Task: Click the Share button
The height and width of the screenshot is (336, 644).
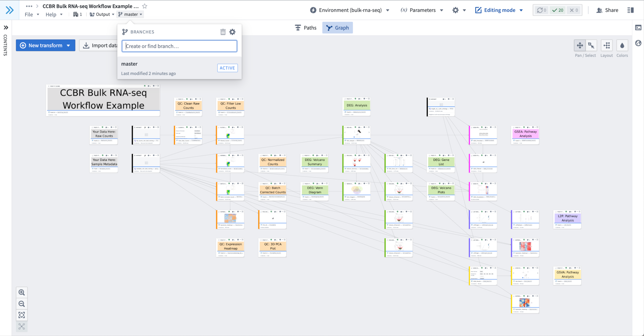Action: pyautogui.click(x=607, y=10)
